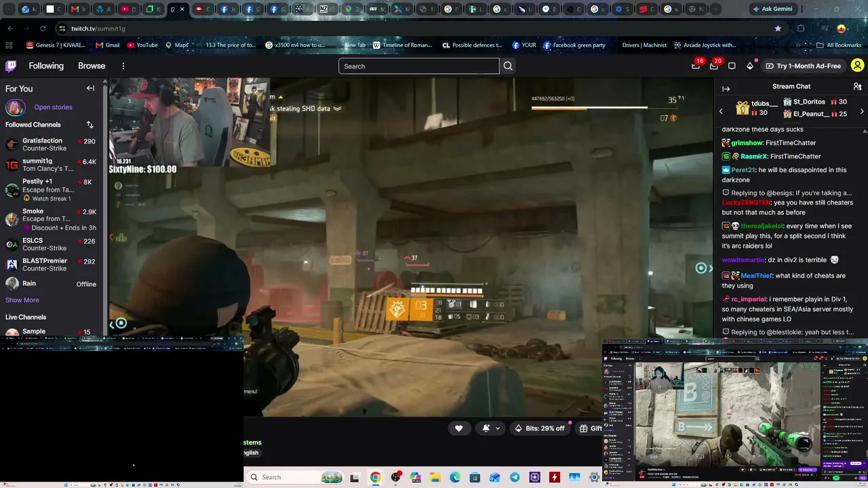868x488 pixels.
Task: Open summit1g channel in sidebar
Action: (x=51, y=165)
